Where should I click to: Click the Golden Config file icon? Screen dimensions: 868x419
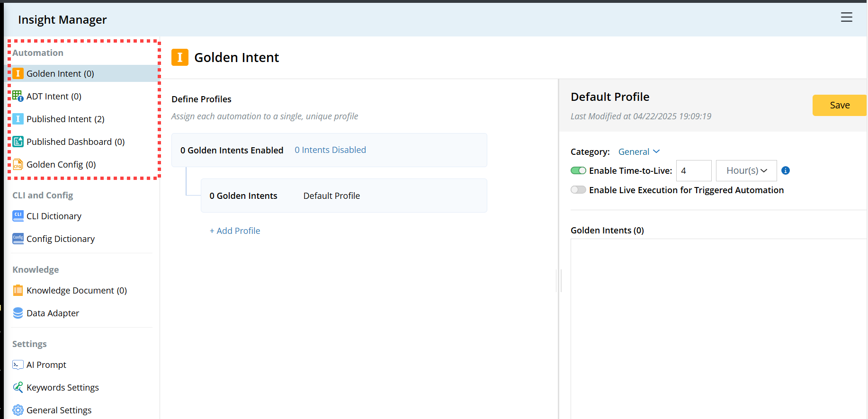[18, 164]
